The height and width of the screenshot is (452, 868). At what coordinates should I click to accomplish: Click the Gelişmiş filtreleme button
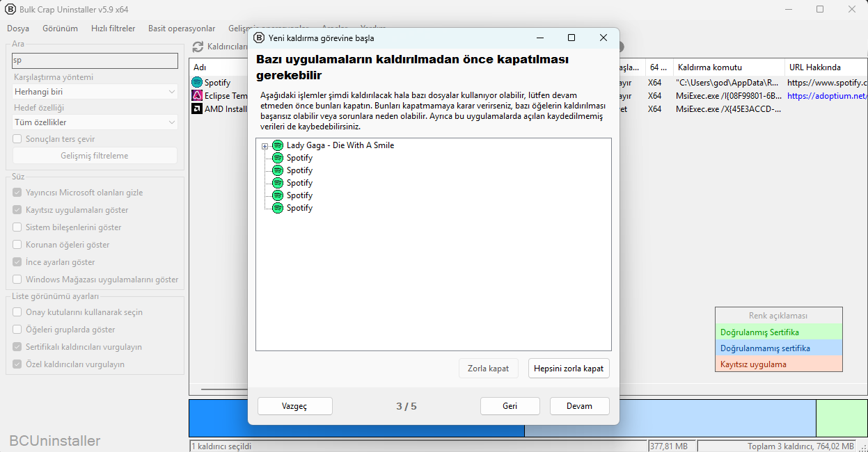pyautogui.click(x=95, y=156)
